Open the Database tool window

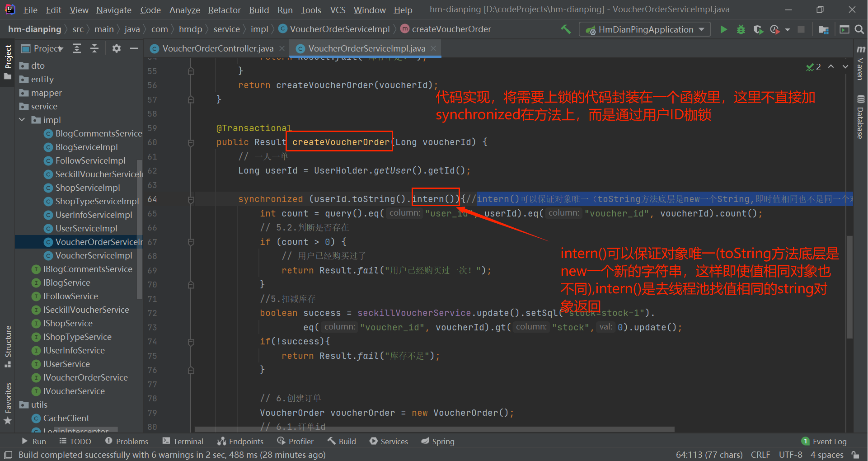pyautogui.click(x=860, y=117)
